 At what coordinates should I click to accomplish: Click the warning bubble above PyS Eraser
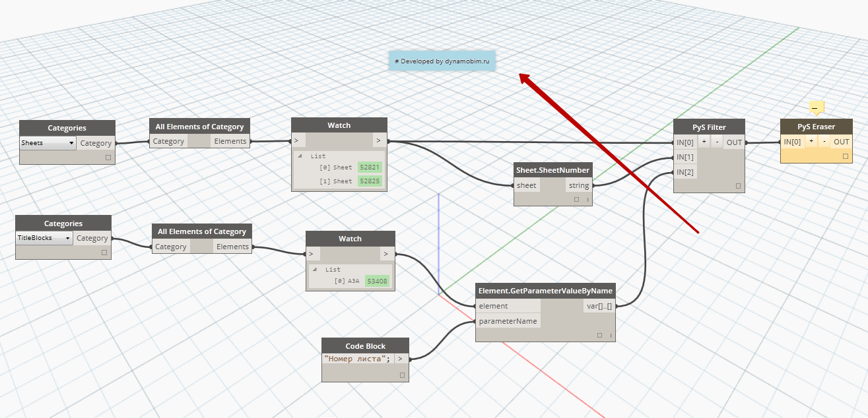click(x=817, y=109)
